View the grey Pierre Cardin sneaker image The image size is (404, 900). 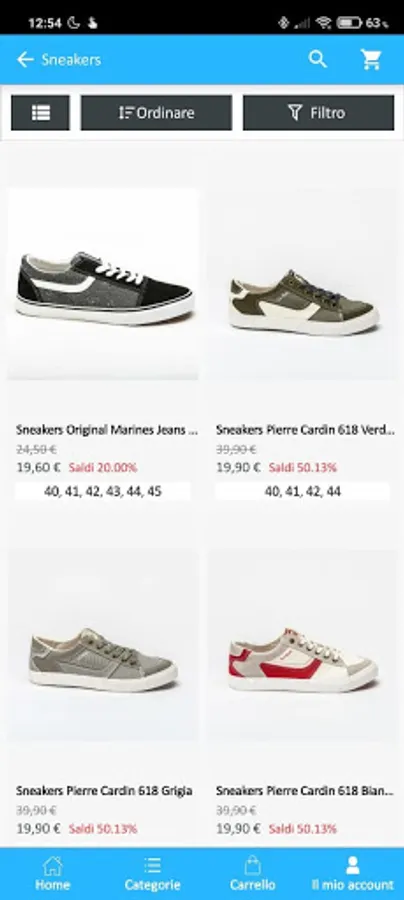click(x=103, y=645)
